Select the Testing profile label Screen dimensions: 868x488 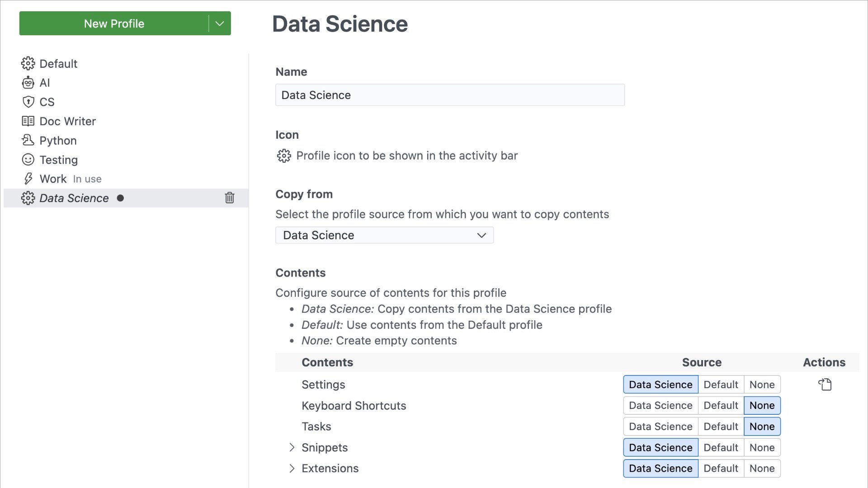(x=59, y=160)
